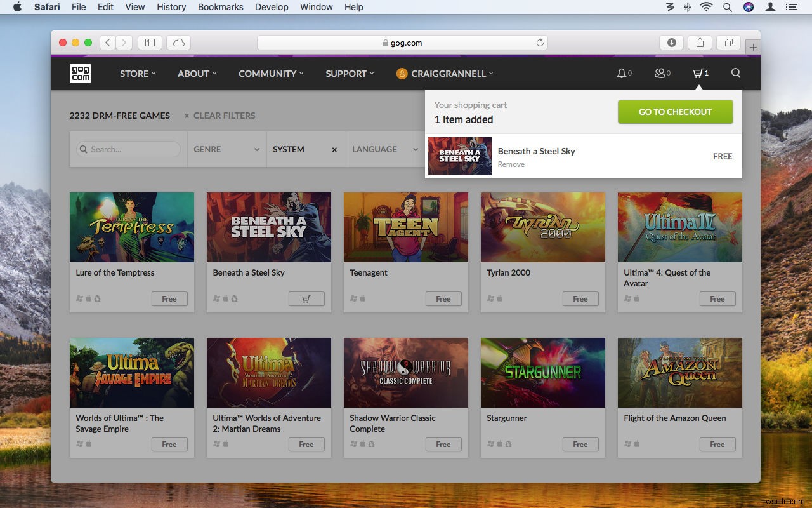This screenshot has width=812, height=508.
Task: Open the notifications bell icon
Action: (x=622, y=73)
